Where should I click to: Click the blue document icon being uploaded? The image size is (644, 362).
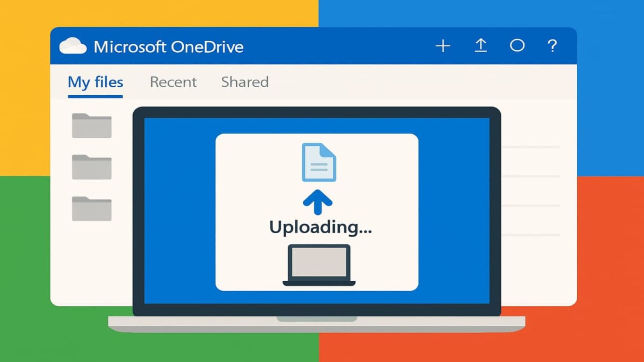tap(319, 162)
